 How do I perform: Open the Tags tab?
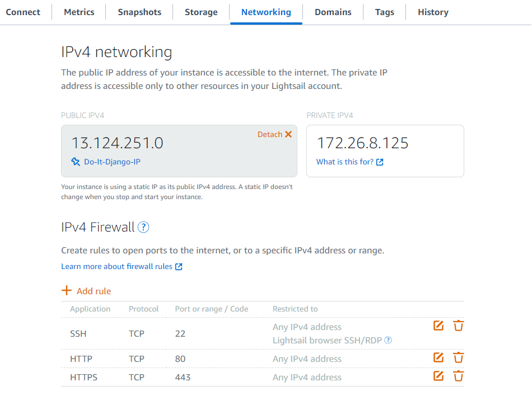tap(384, 12)
